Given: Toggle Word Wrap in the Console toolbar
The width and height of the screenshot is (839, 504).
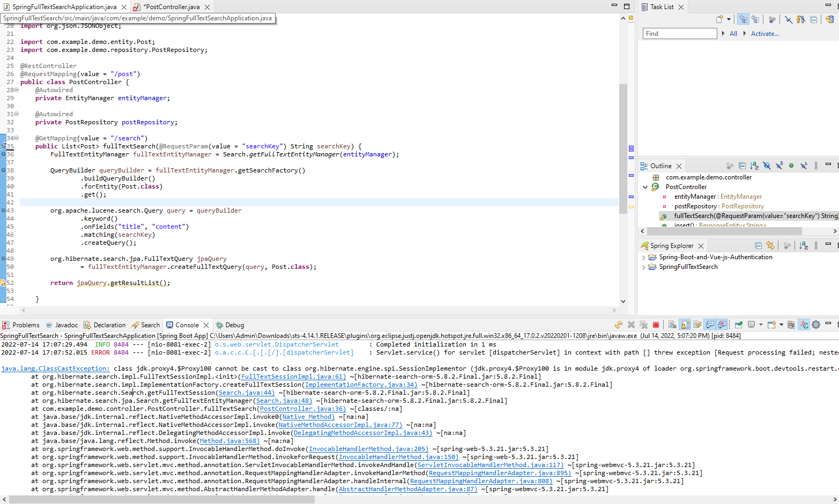Looking at the screenshot, I should click(697, 325).
